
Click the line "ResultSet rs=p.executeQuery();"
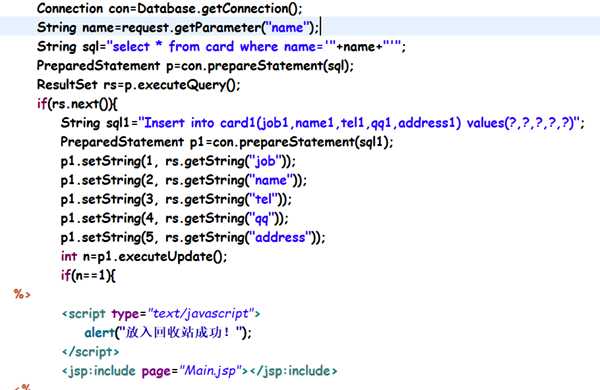click(x=139, y=85)
